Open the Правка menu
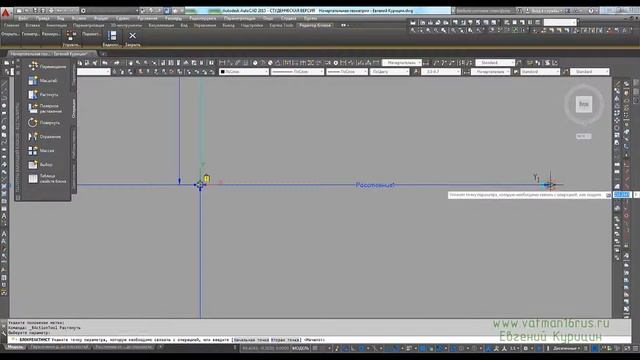The image size is (640, 360). point(42,18)
